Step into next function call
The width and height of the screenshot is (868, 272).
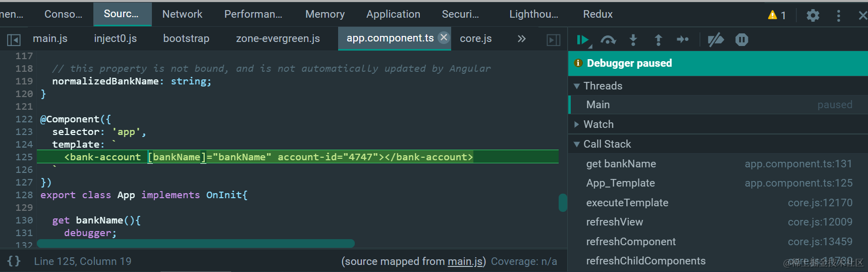click(x=633, y=40)
